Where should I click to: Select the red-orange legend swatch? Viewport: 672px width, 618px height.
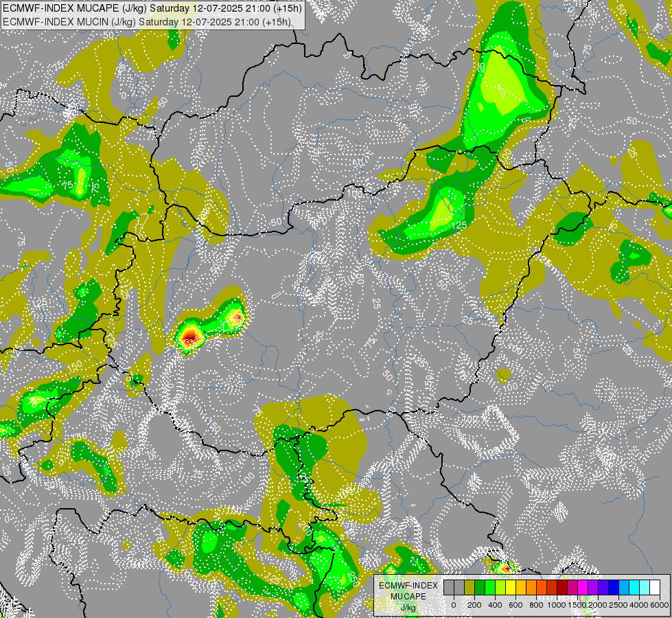(x=542, y=587)
